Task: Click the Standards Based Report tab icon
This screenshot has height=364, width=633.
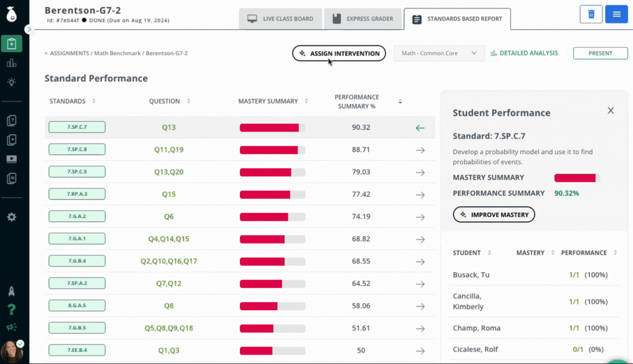Action: 417,19
